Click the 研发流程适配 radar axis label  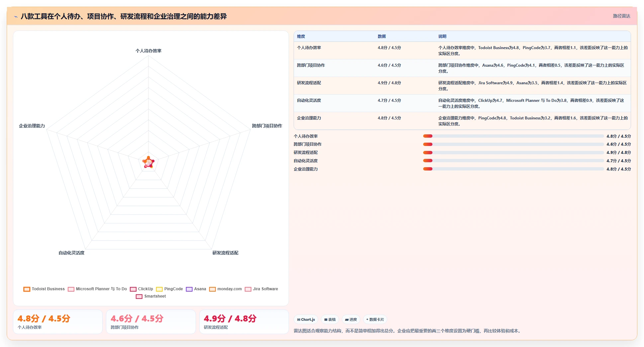pos(226,253)
